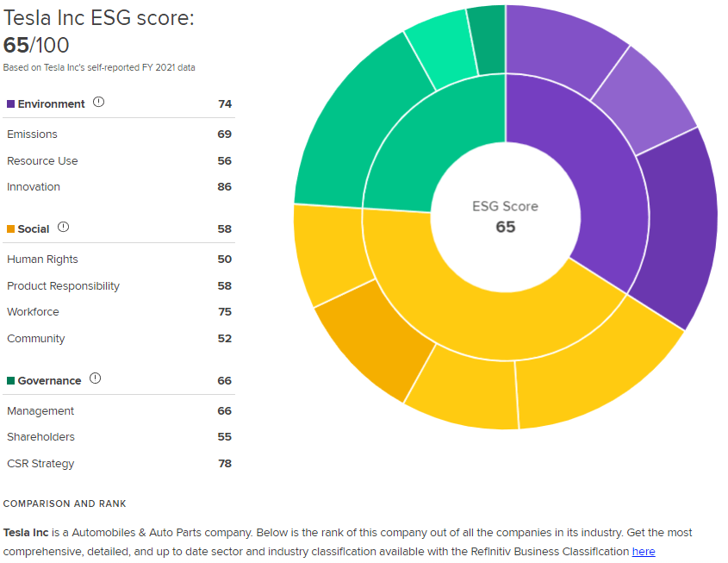728x563 pixels.
Task: Select the Resource Use row
Action: pos(119,160)
